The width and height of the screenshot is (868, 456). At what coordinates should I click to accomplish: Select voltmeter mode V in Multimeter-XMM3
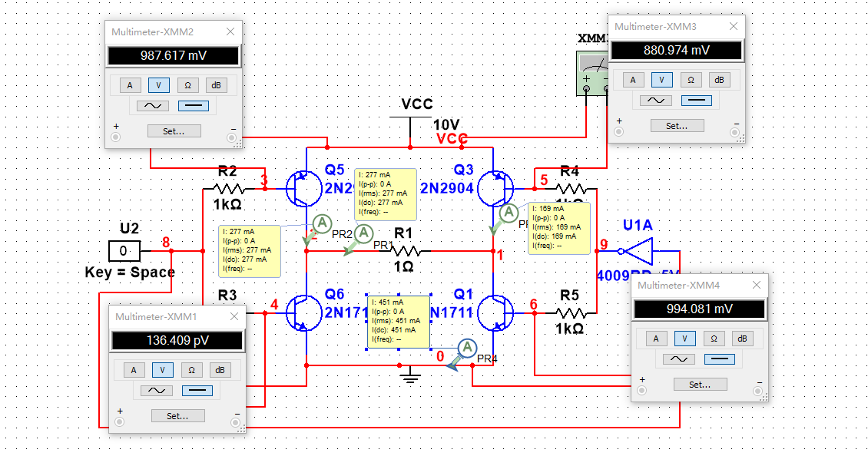coord(662,80)
